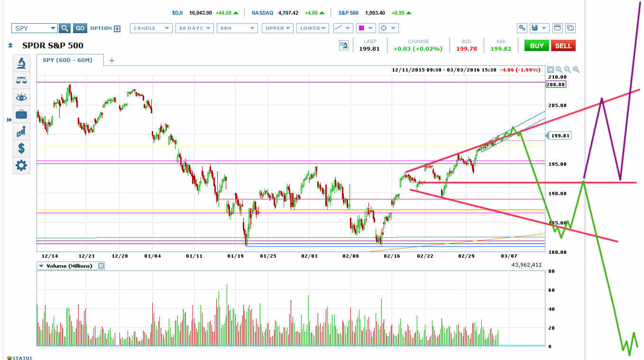Open the LOWER indicators dropdown

pos(313,28)
